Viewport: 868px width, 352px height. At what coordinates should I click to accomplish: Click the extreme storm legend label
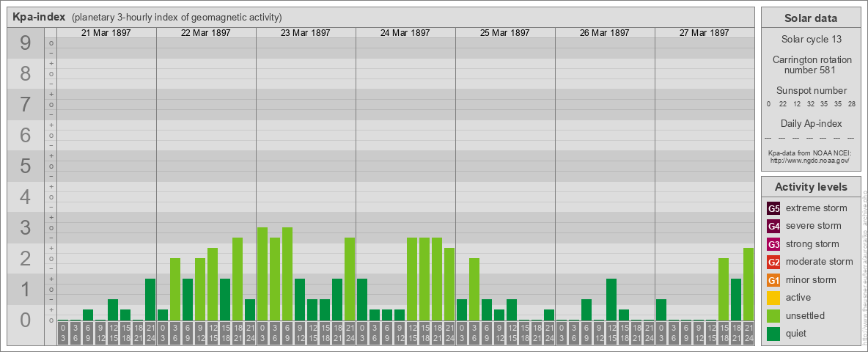[817, 208]
